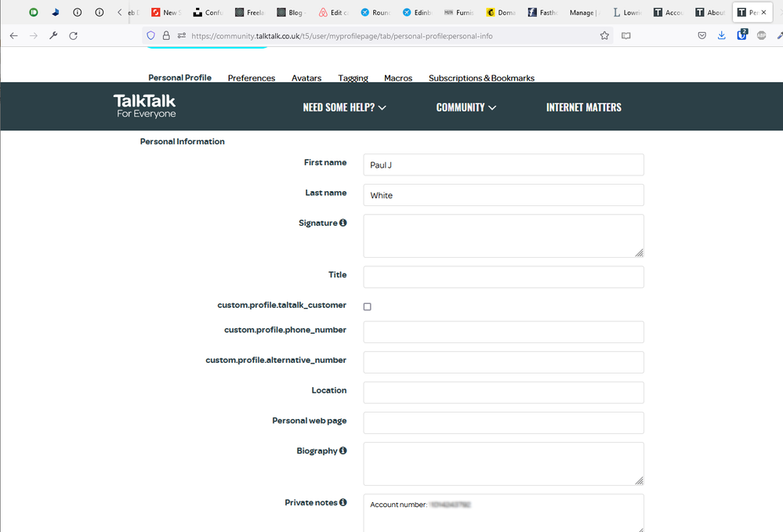Click the custom.profile.phone_number field
Image resolution: width=783 pixels, height=532 pixels.
tap(503, 332)
